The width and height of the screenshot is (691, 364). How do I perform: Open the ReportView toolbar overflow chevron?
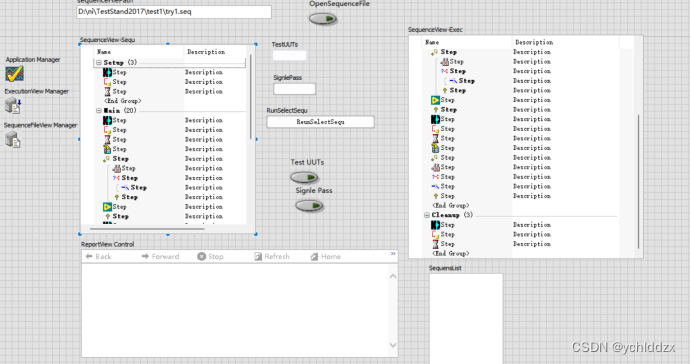tap(393, 254)
